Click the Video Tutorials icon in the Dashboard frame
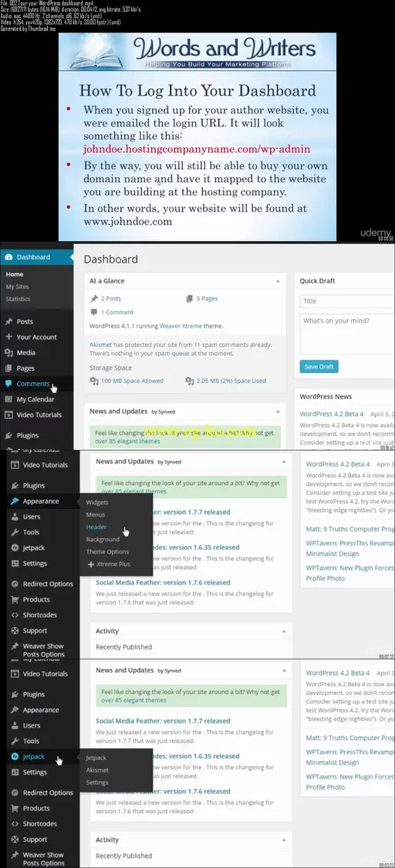Screen dimensions: 395x868 click(8, 415)
